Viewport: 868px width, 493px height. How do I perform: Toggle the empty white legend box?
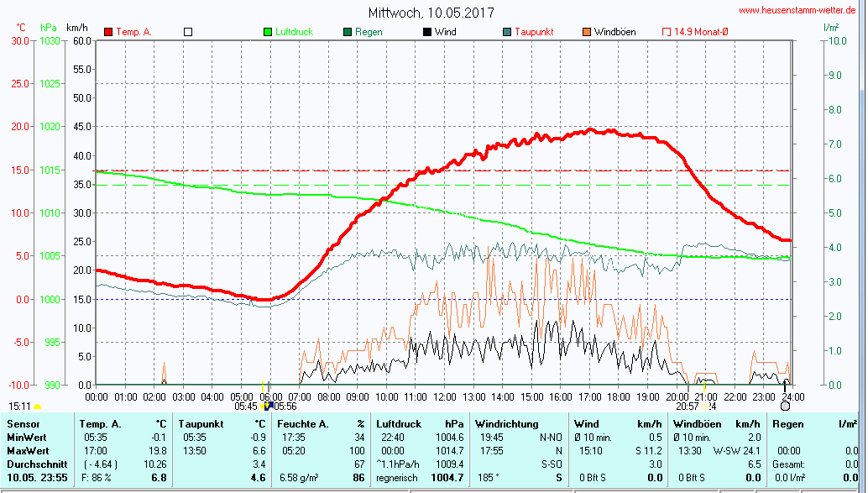tap(188, 32)
